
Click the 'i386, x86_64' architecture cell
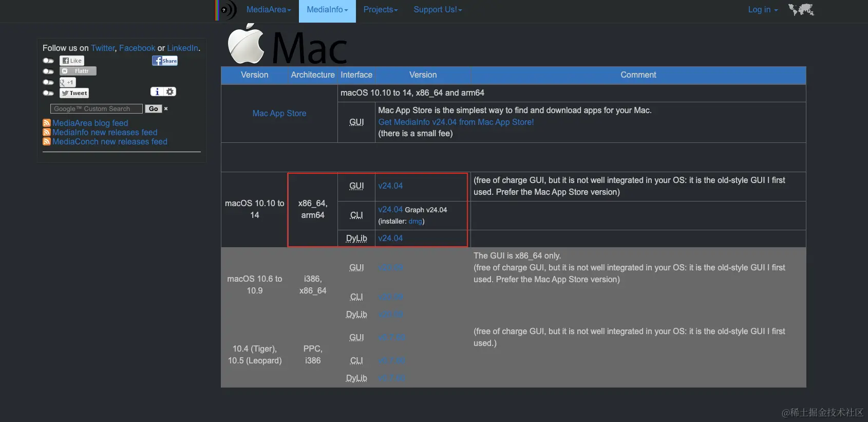[x=313, y=285]
